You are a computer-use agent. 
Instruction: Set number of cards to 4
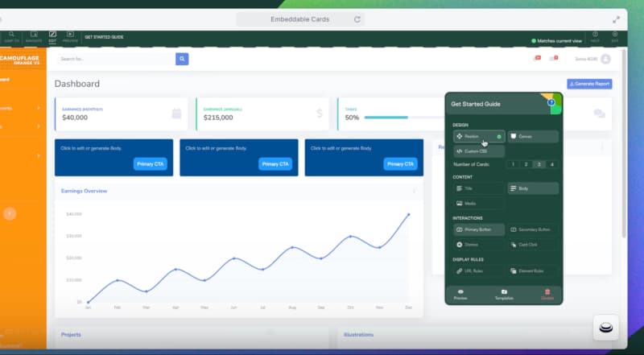coord(552,164)
